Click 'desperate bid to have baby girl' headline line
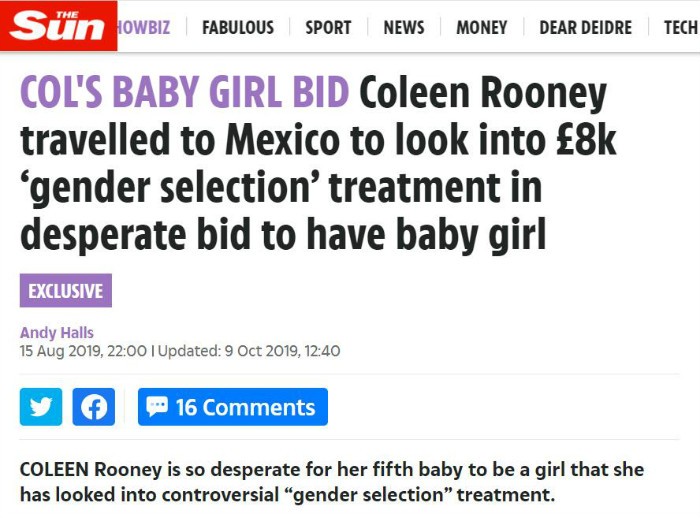Image resolution: width=700 pixels, height=518 pixels. (x=283, y=235)
